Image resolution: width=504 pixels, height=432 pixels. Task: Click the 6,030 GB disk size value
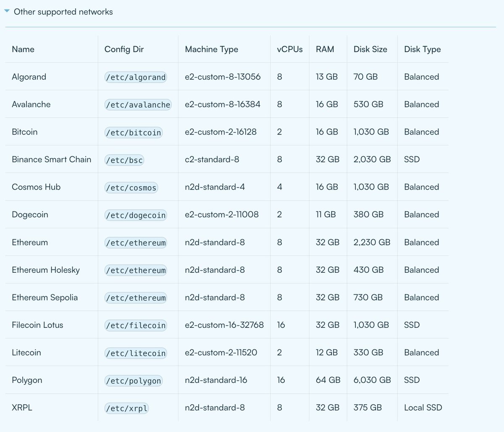372,380
